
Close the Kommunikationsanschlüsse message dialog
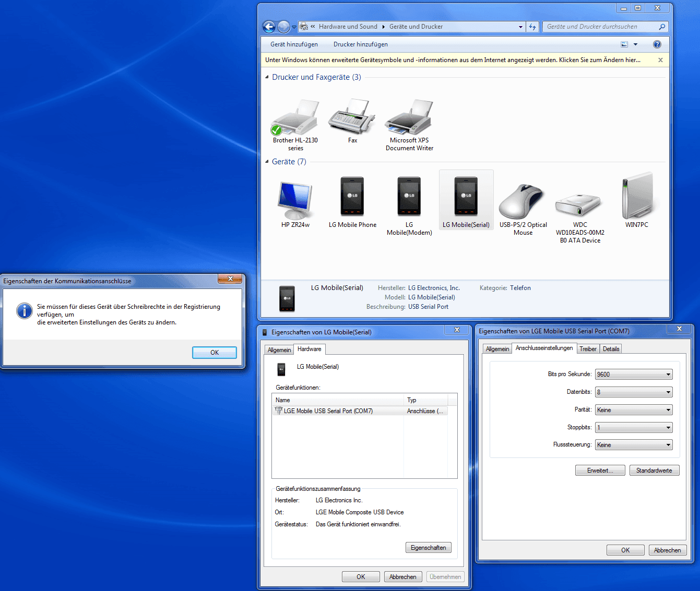click(x=230, y=279)
